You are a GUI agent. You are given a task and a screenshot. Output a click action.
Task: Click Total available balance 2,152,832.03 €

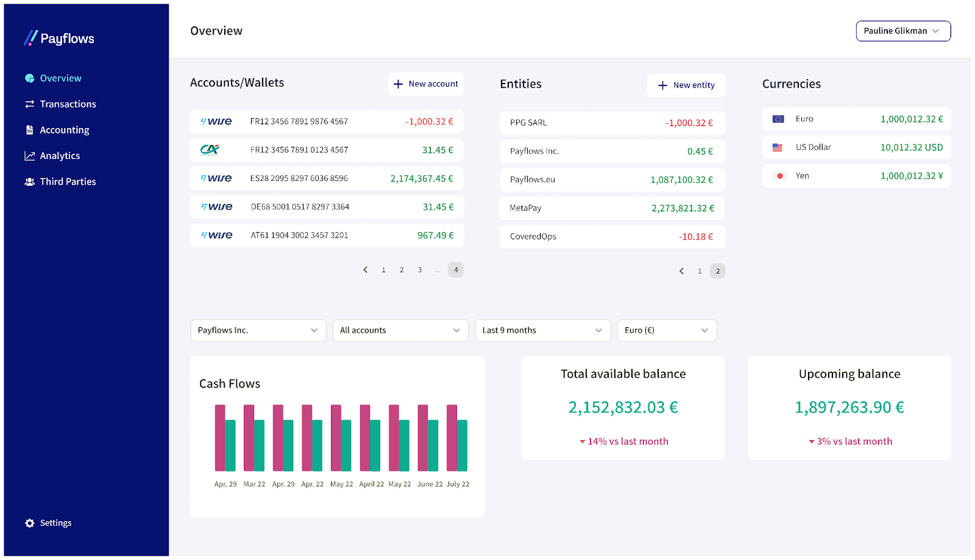[x=623, y=407]
